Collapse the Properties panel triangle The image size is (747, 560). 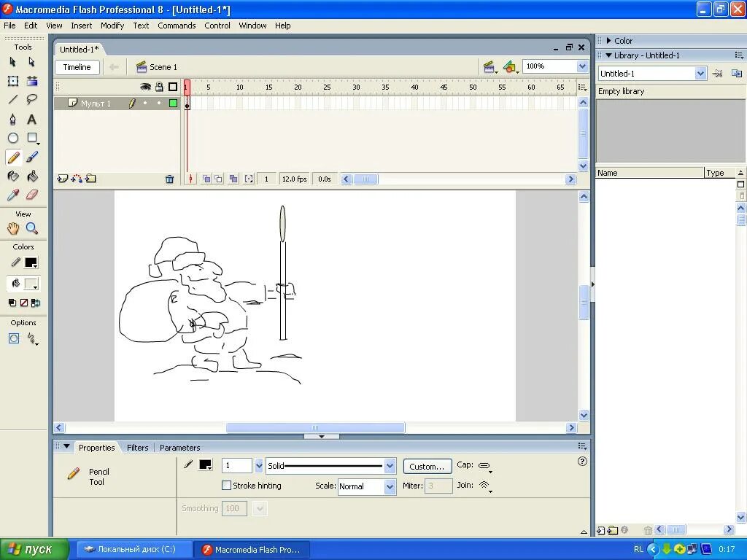66,447
